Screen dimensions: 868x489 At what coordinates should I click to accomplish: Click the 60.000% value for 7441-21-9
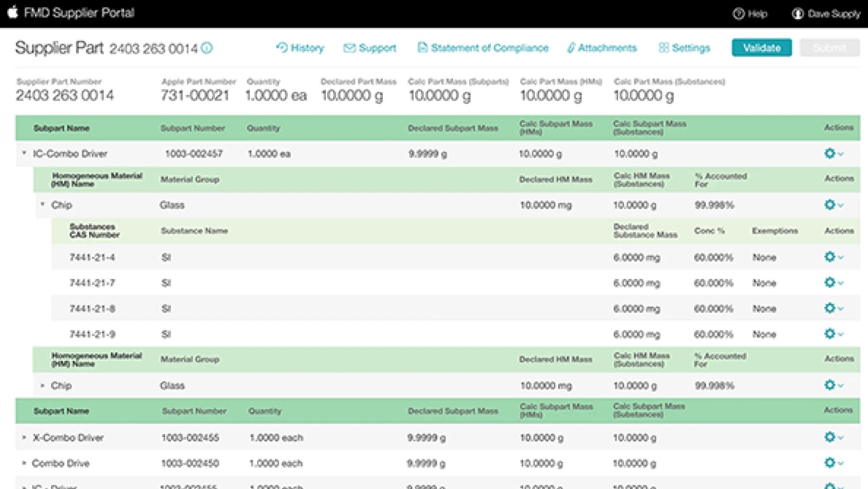tap(713, 334)
